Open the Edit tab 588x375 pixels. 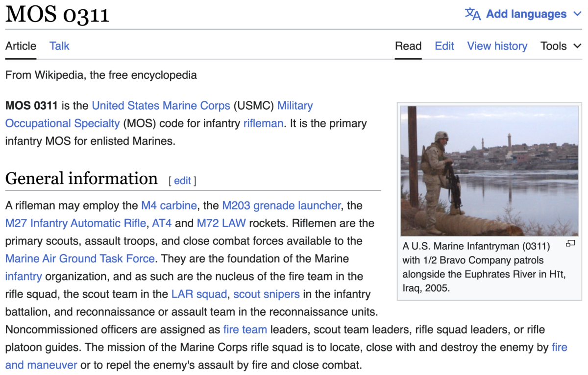coord(444,46)
